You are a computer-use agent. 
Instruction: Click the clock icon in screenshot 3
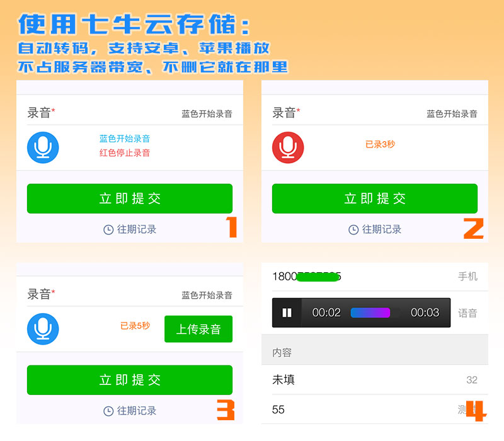[108, 411]
